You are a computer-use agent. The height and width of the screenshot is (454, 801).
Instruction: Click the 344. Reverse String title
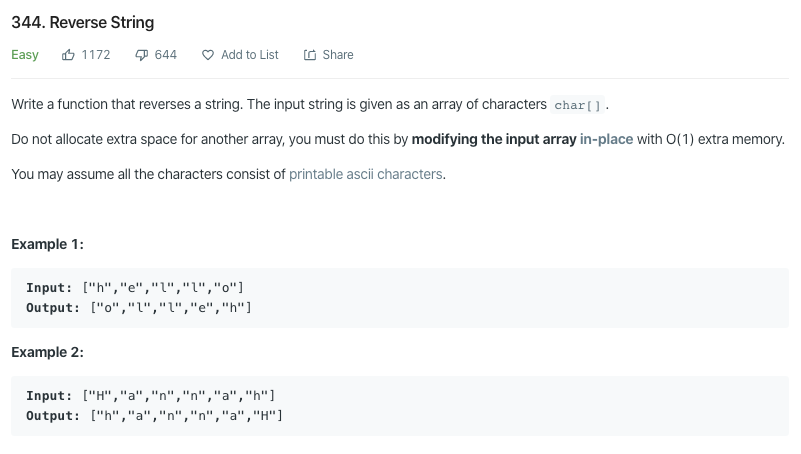coord(83,22)
